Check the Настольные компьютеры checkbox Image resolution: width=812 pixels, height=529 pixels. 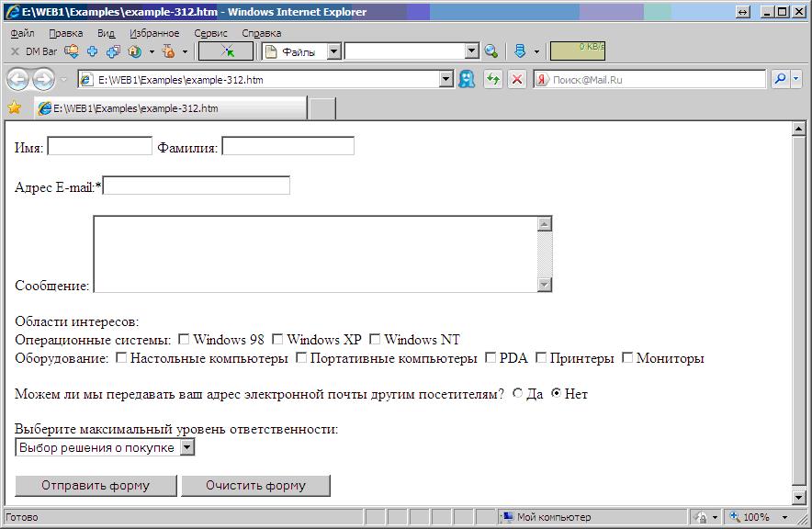pyautogui.click(x=120, y=357)
